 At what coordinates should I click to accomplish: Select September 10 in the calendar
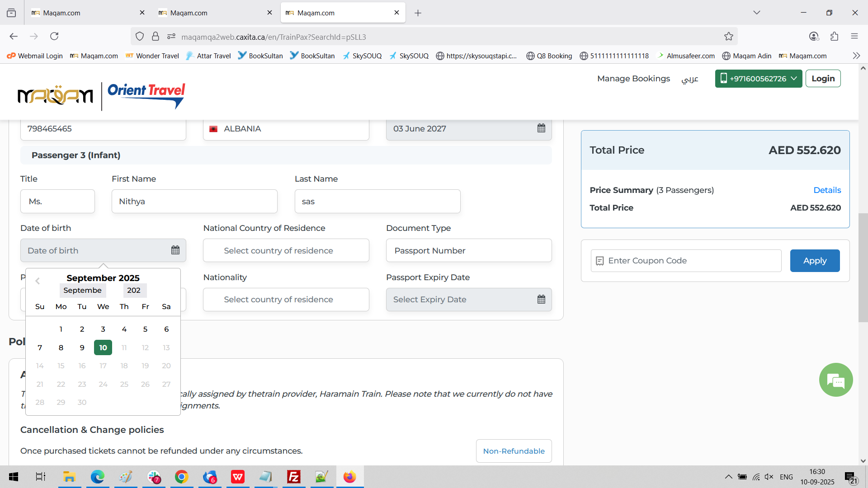click(x=103, y=347)
